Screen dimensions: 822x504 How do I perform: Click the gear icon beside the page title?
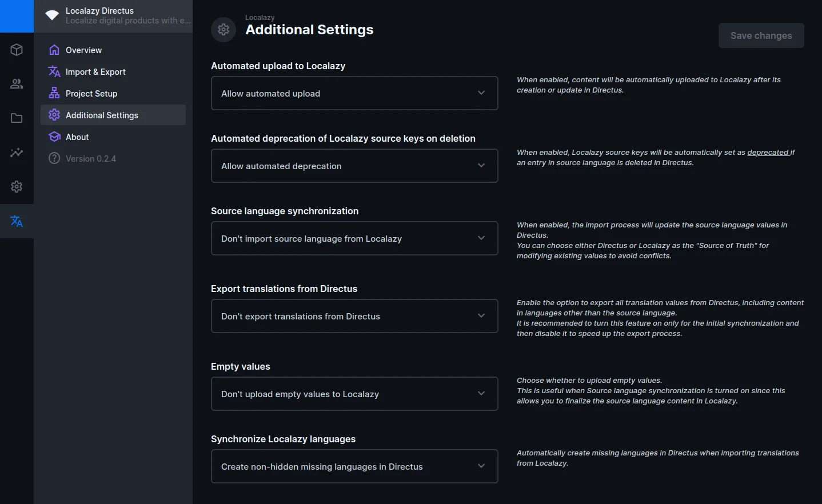point(224,30)
